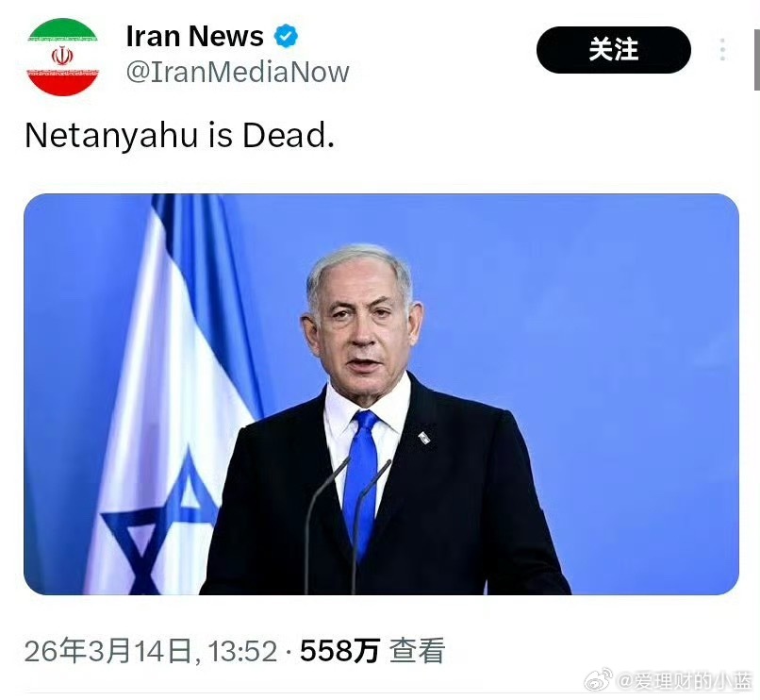Open the Iran News flag avatar
Image resolution: width=760 pixels, height=700 pixels.
point(62,57)
